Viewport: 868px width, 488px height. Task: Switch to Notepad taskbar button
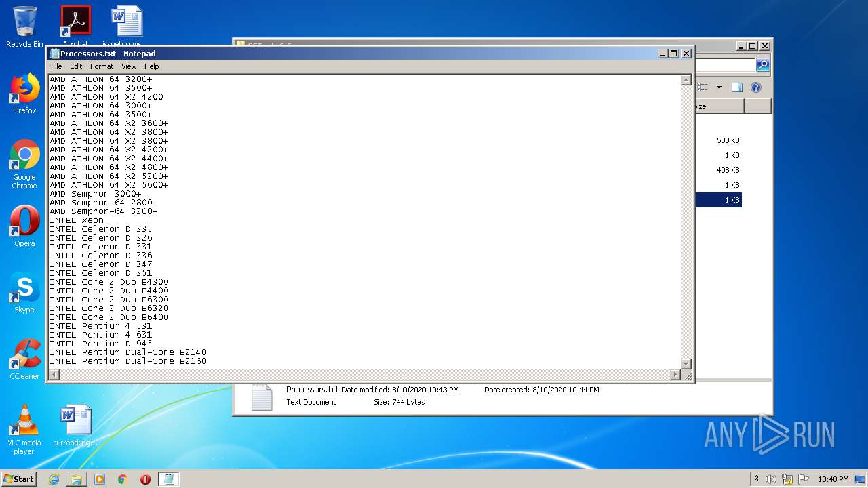(x=169, y=479)
